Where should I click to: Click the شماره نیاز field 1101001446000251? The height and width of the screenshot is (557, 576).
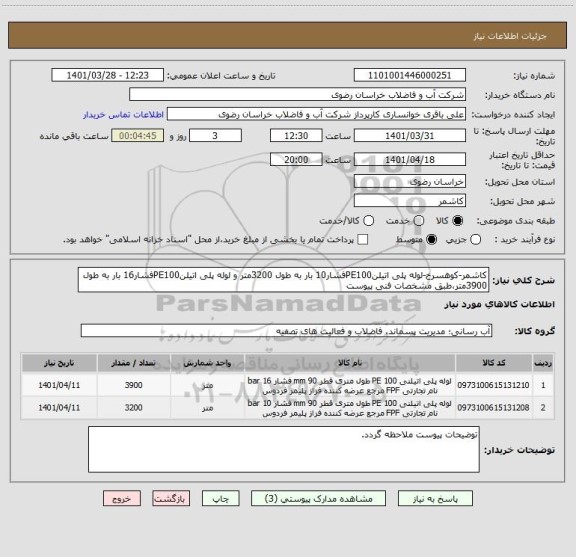pyautogui.click(x=410, y=75)
